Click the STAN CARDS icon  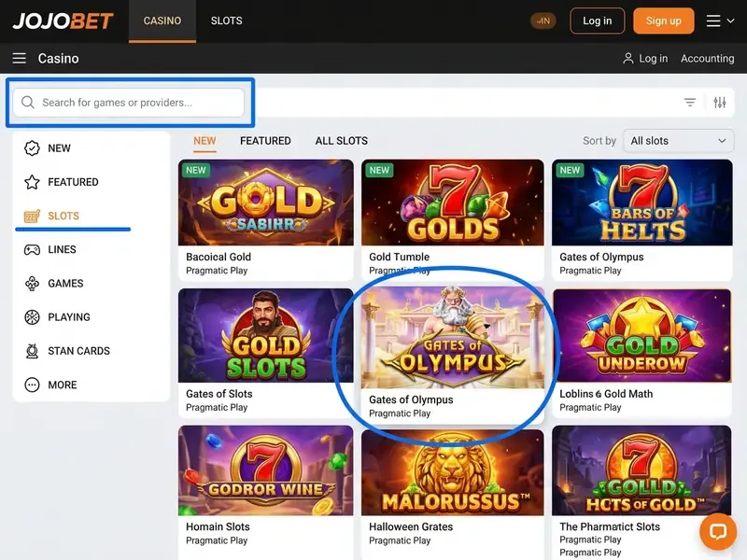[32, 351]
